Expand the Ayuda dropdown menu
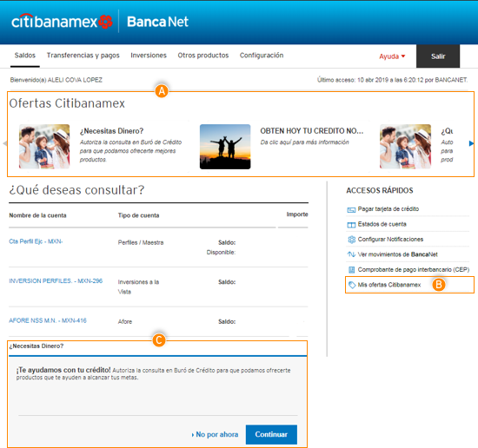Viewport: 478px width, 448px height. 392,56
